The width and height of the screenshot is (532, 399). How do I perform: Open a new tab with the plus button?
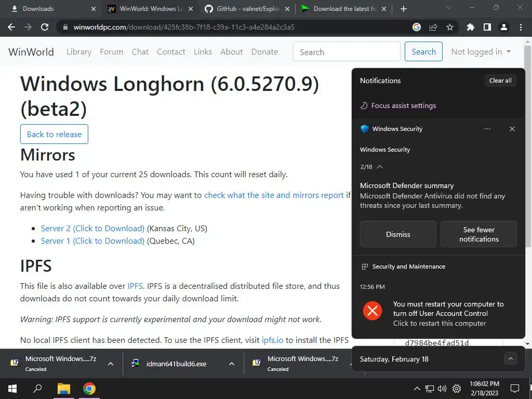(403, 9)
